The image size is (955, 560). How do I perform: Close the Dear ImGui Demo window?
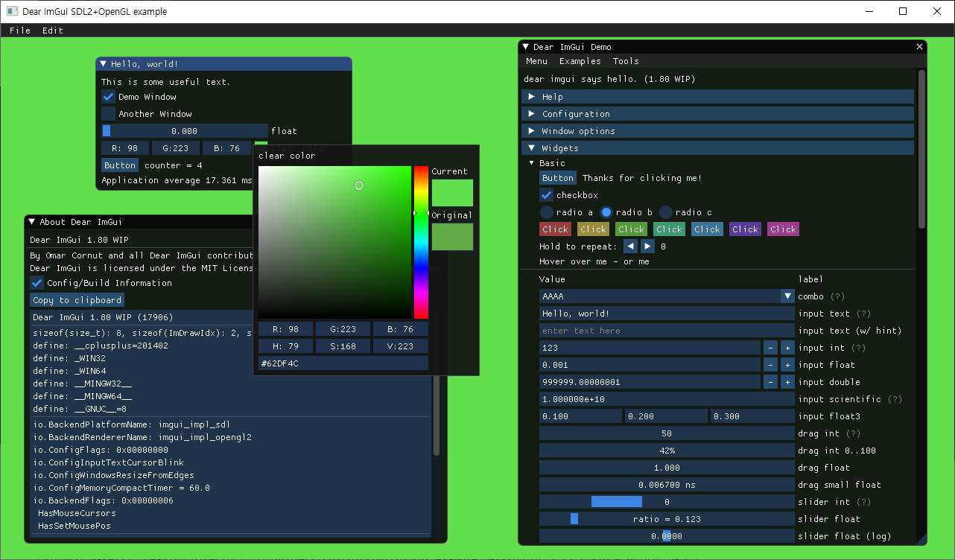click(919, 47)
